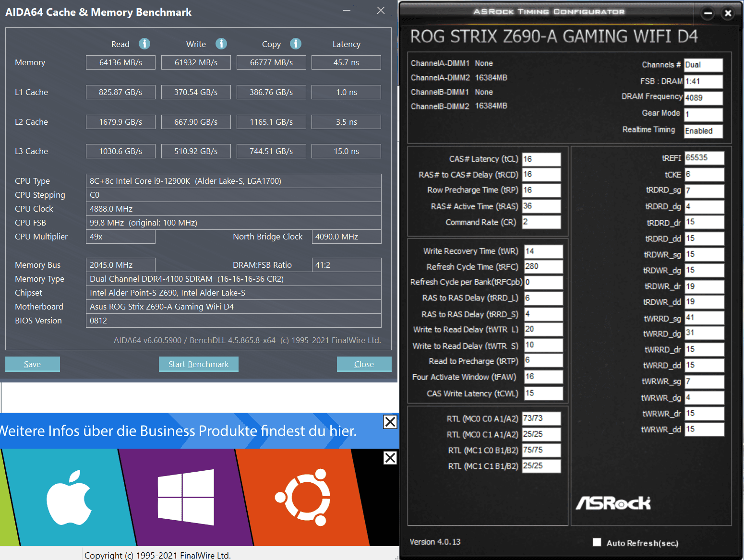The image size is (744, 560).
Task: Click the CAS Write Latency (tCWL) field
Action: point(543,393)
